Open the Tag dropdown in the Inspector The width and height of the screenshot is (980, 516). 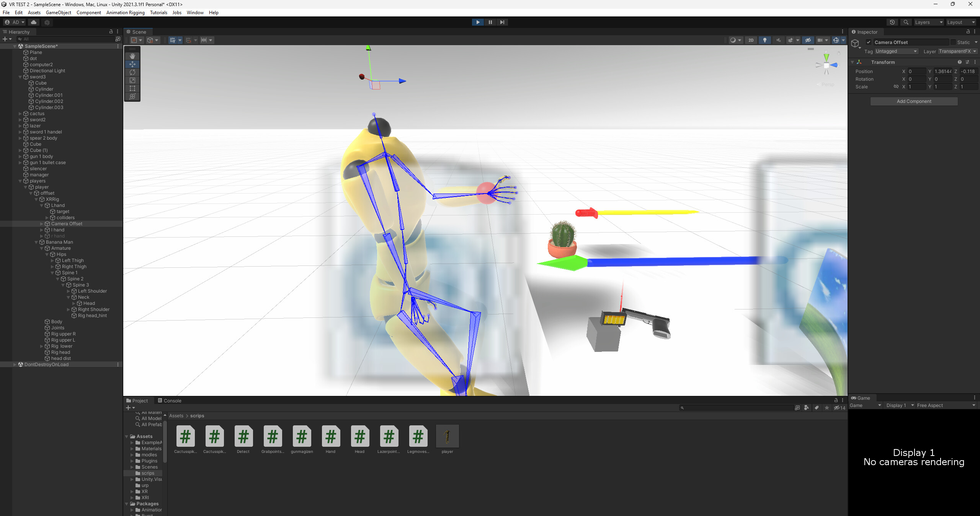coord(896,51)
